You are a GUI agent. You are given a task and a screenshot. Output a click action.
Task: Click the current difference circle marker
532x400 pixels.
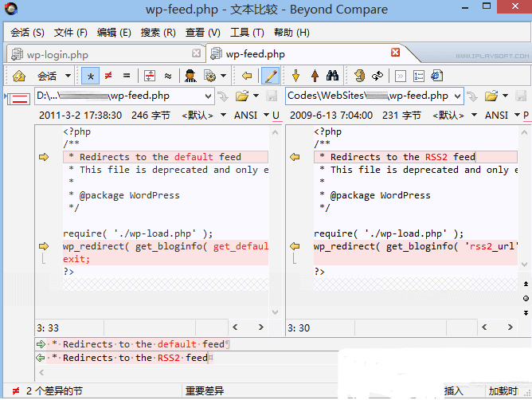click(526, 299)
